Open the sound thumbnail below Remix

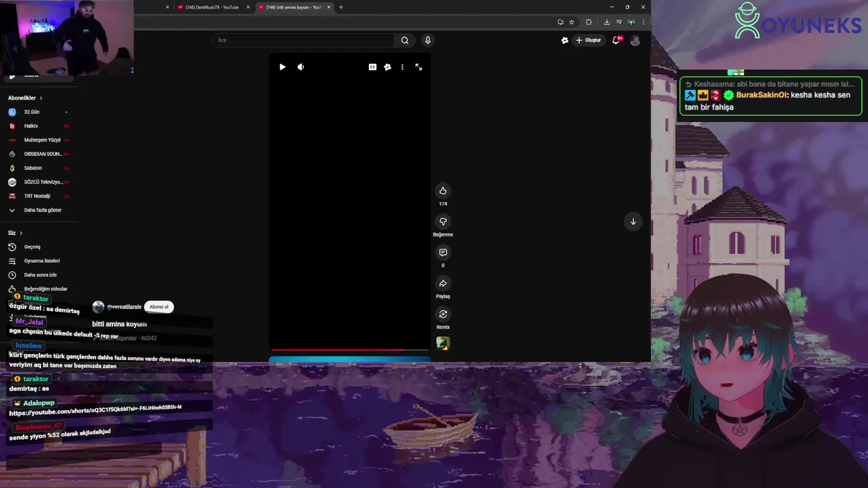(443, 344)
